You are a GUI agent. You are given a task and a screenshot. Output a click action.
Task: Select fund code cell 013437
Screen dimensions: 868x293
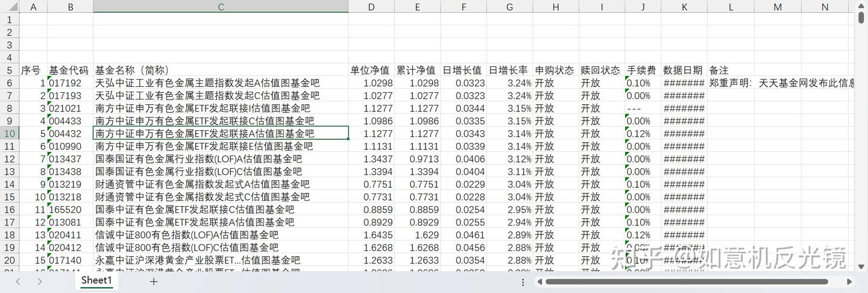click(x=71, y=159)
